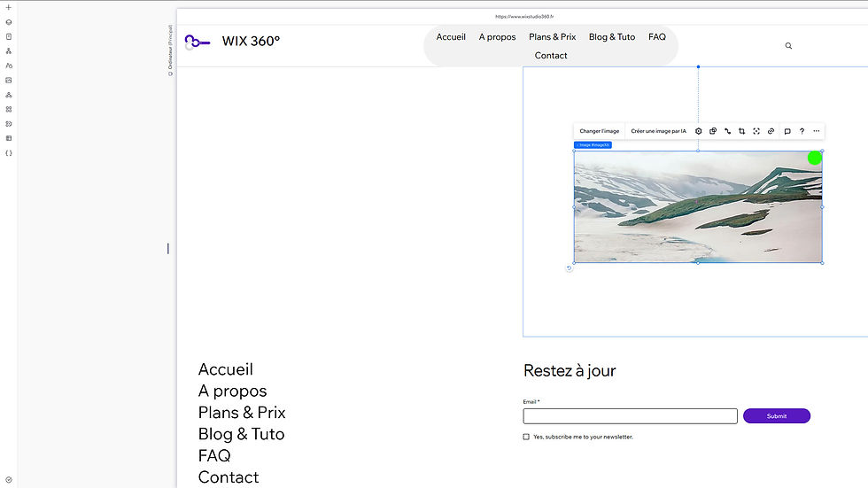Select the mountain landscape image

[698, 207]
